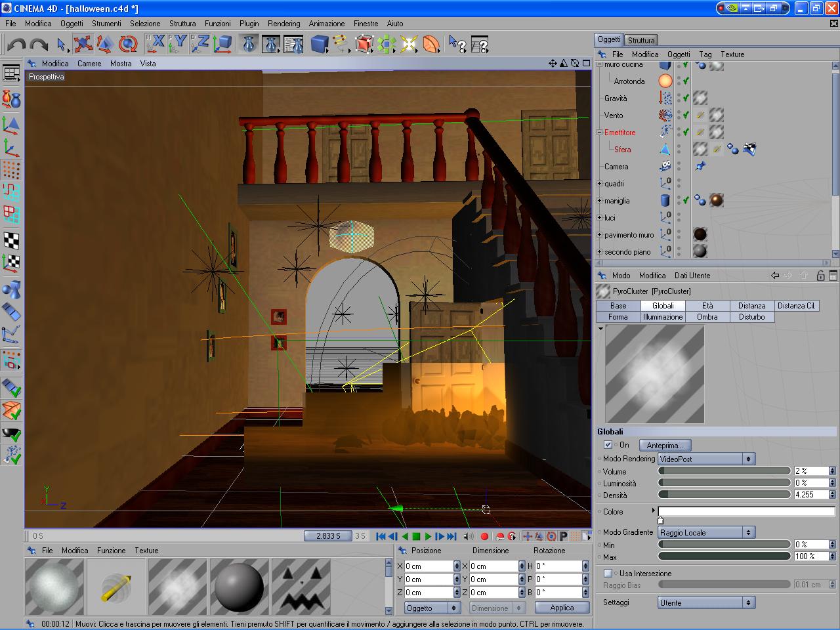
Task: Stop playback with the green square button
Action: pyautogui.click(x=416, y=536)
